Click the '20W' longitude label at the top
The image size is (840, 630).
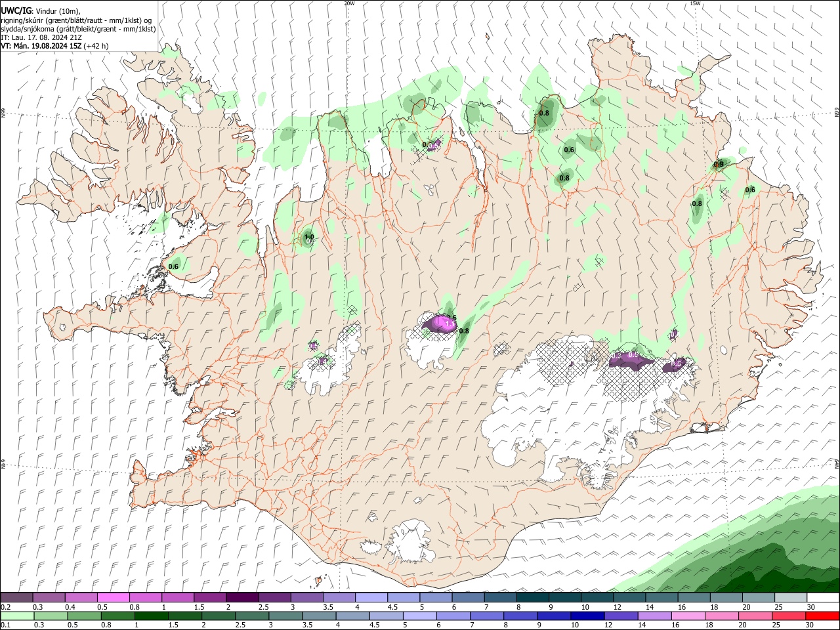coord(349,3)
